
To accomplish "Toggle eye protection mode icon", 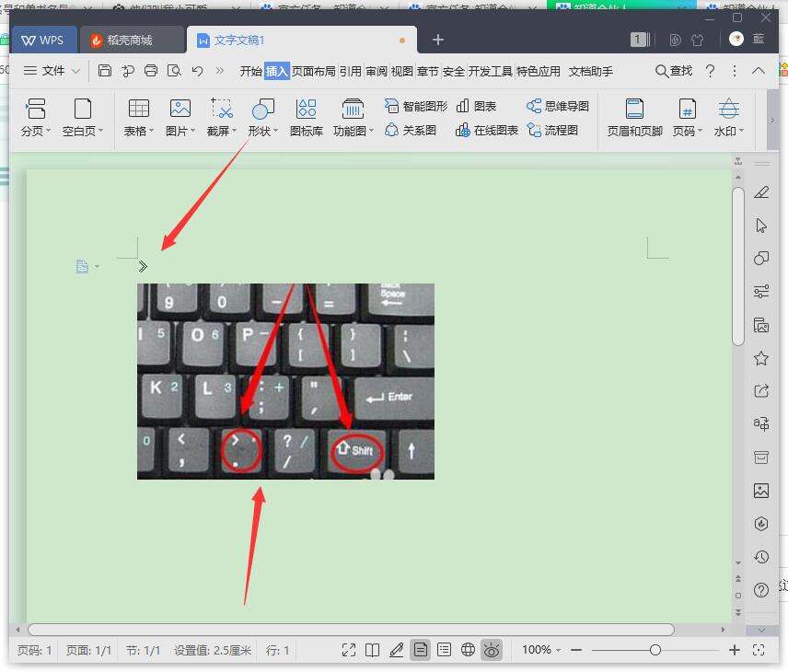I will (x=492, y=651).
